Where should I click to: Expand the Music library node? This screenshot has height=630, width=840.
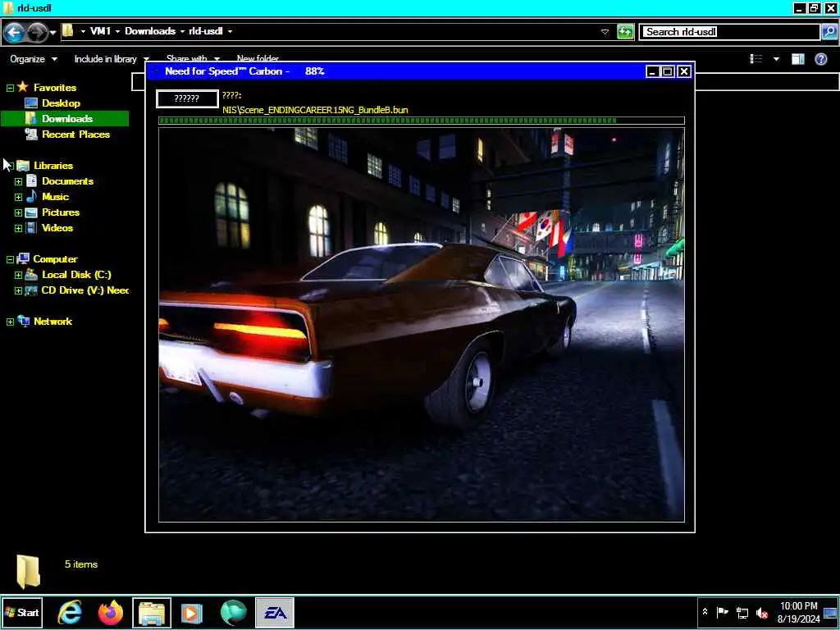tap(18, 197)
